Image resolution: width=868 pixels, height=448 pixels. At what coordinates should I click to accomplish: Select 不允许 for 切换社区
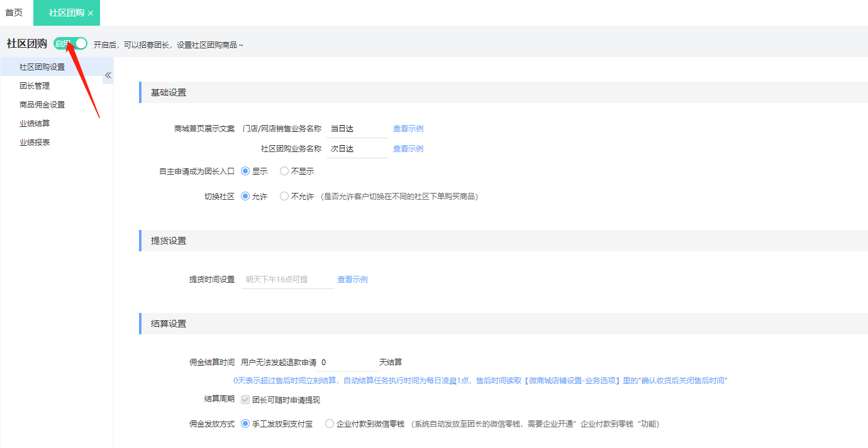pyautogui.click(x=284, y=195)
